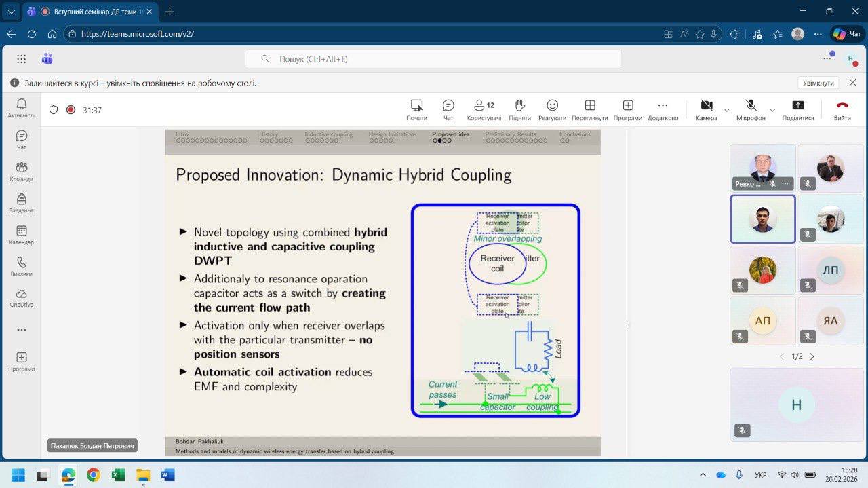The width and height of the screenshot is (868, 488).
Task: Open the Переглянути view options
Action: (589, 109)
